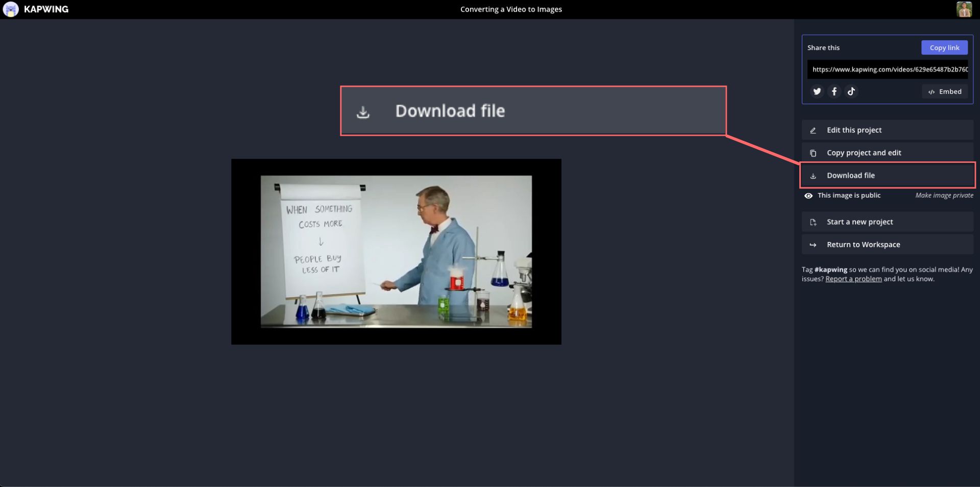
Task: Open the Report a problem link
Action: tap(853, 279)
